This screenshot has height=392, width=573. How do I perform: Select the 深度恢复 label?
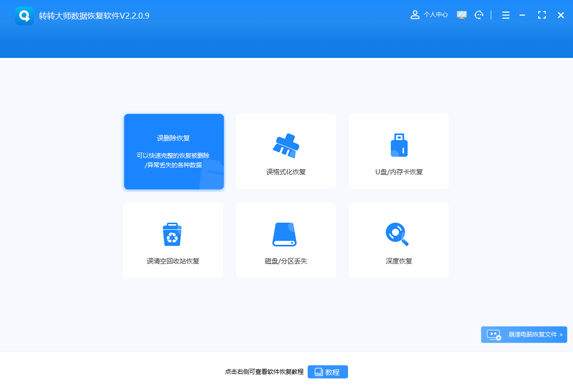(x=399, y=261)
